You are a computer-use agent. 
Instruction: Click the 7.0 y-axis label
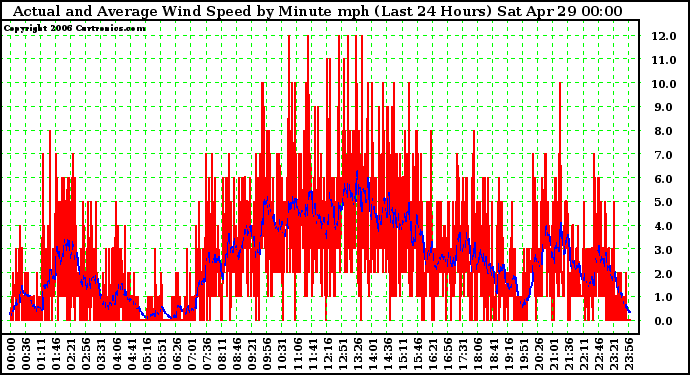pos(664,155)
